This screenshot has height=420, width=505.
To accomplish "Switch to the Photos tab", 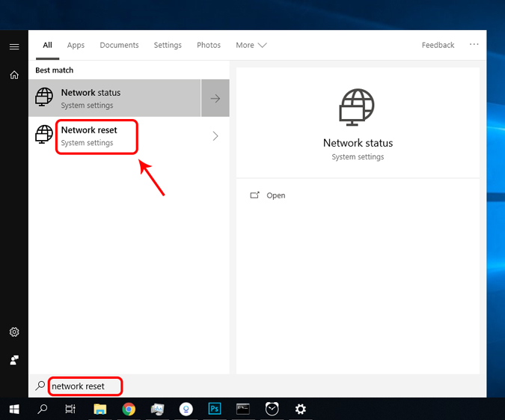I will pyautogui.click(x=209, y=45).
